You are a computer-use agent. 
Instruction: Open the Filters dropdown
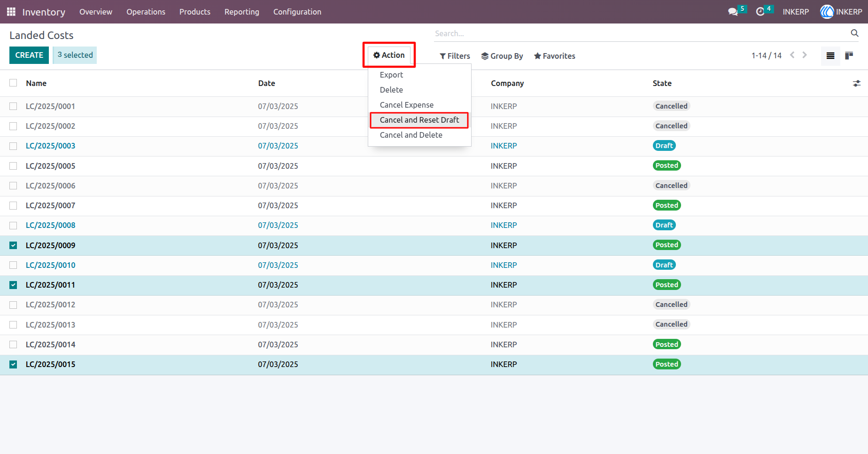pyautogui.click(x=455, y=56)
